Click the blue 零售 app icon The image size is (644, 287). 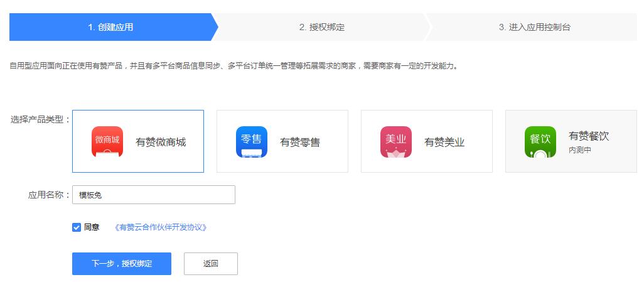(x=252, y=141)
